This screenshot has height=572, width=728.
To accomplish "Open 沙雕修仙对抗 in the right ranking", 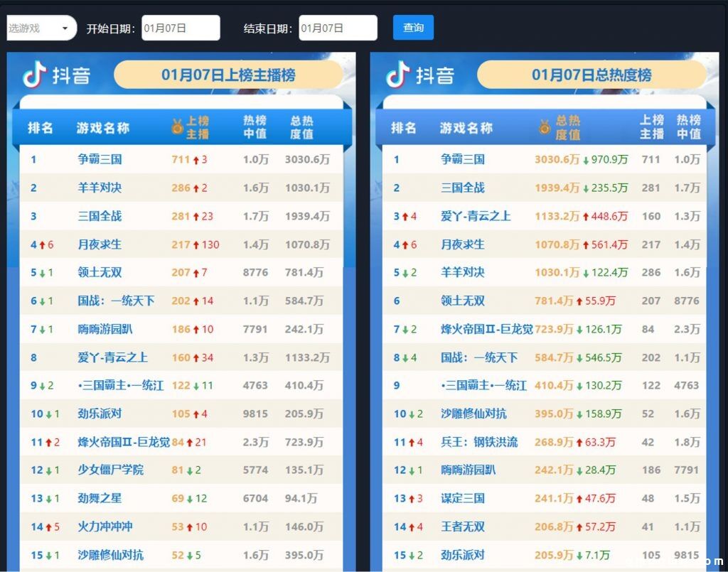I will click(473, 414).
